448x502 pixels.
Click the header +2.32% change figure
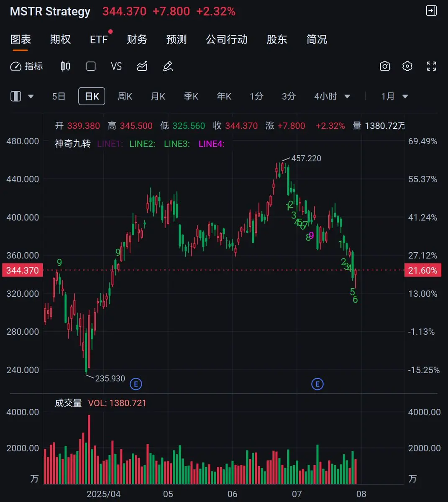(216, 11)
